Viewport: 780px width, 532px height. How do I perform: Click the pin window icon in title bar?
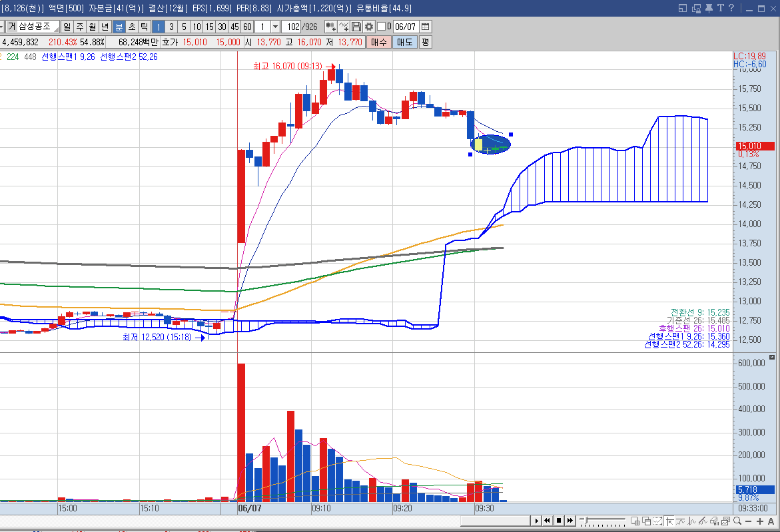coord(709,8)
